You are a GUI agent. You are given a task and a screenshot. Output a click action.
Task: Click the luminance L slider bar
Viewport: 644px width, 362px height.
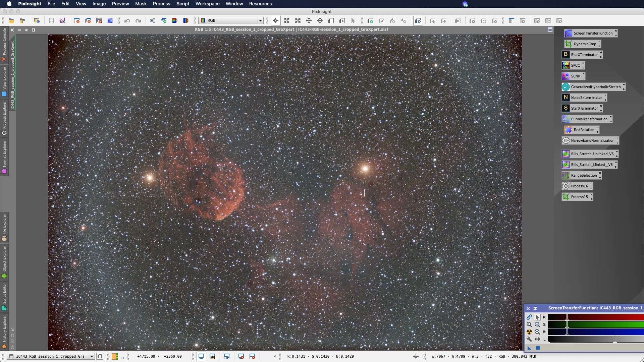point(596,339)
